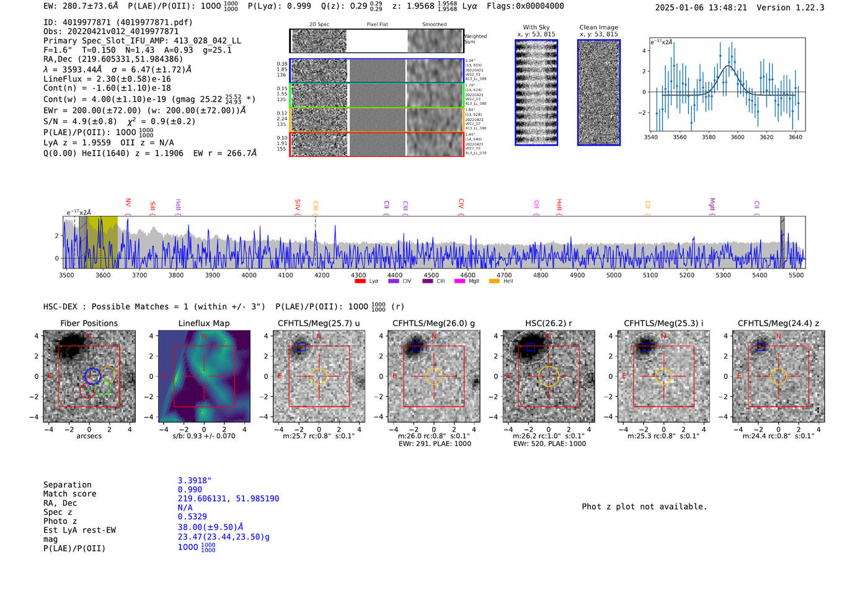The image size is (868, 591).
Task: Click the MgII line marker label
Action: 712,205
